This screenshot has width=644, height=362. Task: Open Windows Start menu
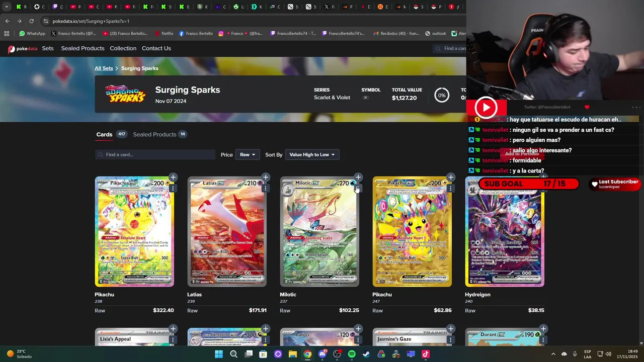tap(219, 354)
